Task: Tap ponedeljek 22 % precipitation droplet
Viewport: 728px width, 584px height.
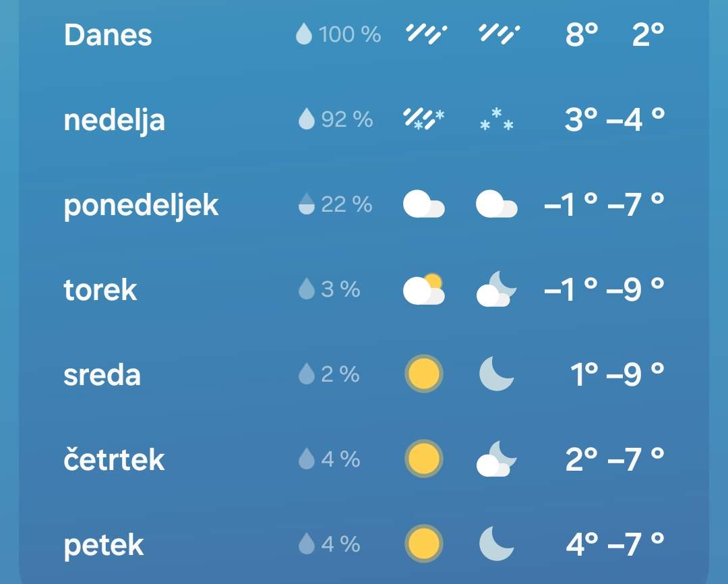Action: point(307,204)
